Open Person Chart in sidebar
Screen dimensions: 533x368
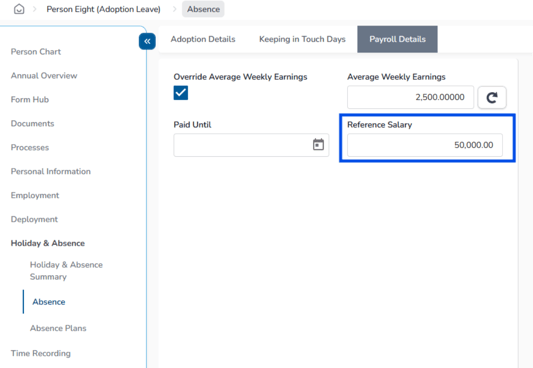point(36,52)
